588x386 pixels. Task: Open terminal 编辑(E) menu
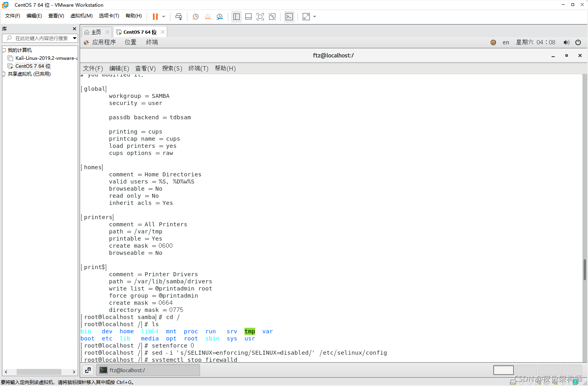coord(119,69)
